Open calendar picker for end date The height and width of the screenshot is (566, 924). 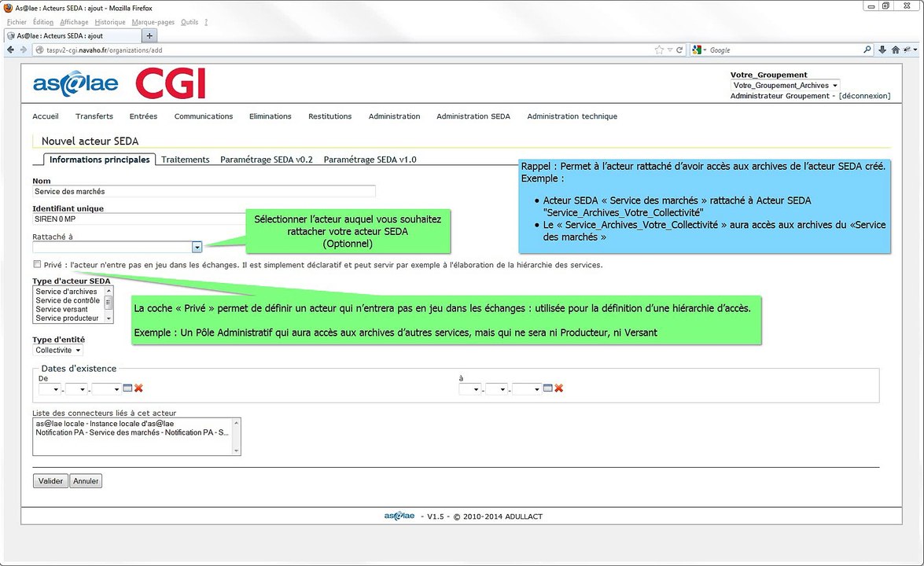(547, 388)
